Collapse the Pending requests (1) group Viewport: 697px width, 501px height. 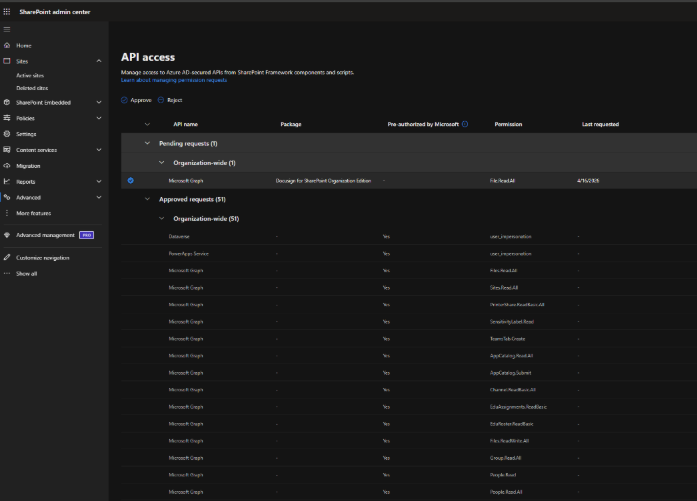coord(147,143)
